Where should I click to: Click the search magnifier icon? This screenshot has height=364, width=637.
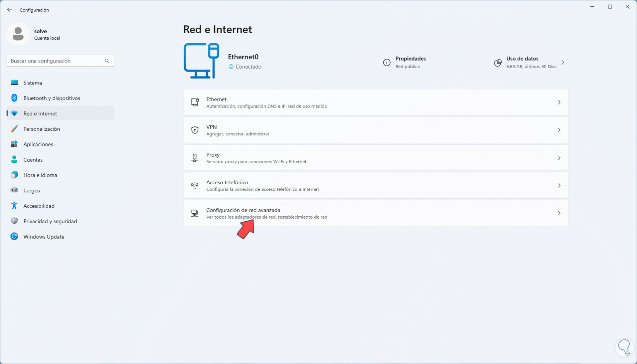107,61
